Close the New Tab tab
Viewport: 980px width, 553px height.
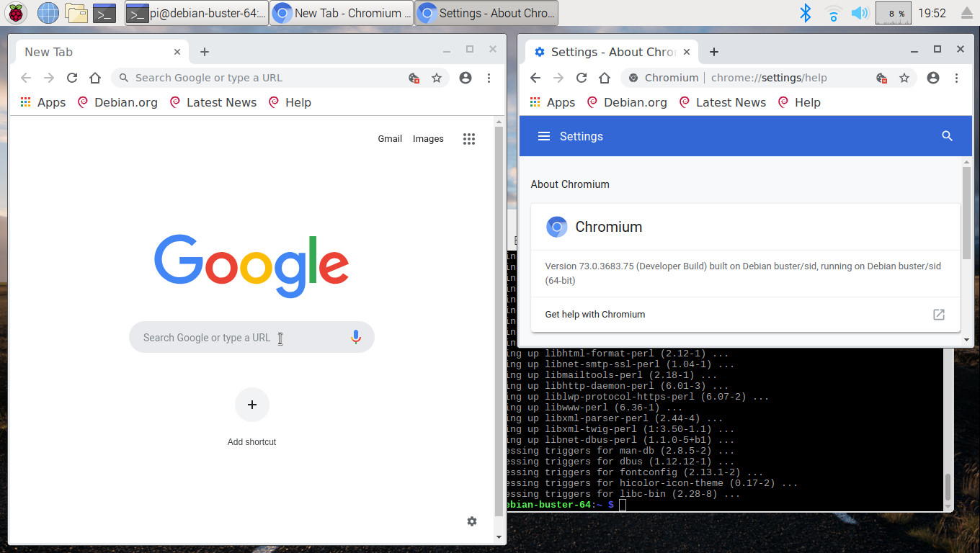(x=177, y=52)
